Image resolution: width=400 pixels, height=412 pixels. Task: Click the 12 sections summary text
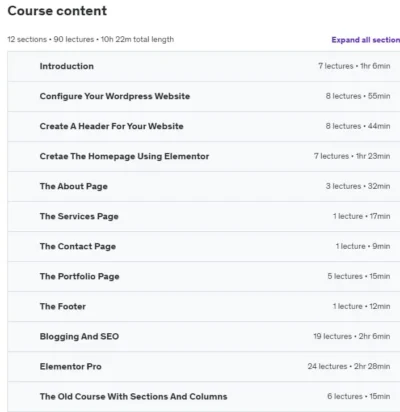pyautogui.click(x=91, y=39)
